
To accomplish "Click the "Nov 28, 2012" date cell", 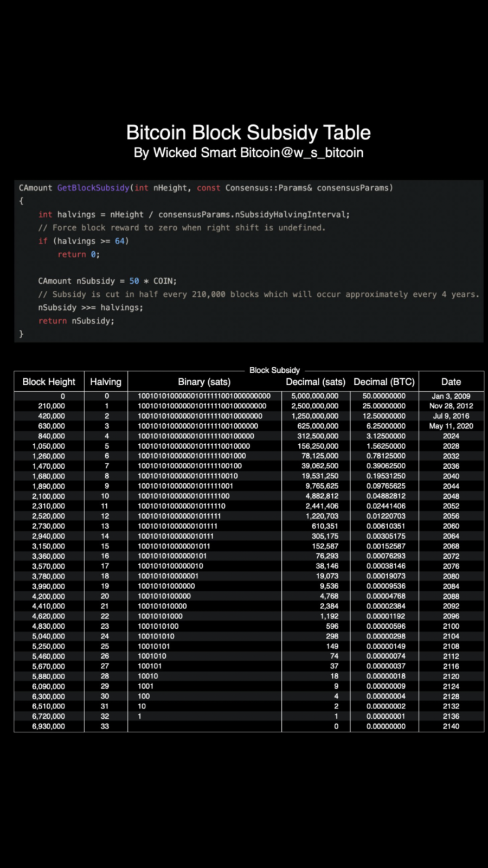I will 451,406.
